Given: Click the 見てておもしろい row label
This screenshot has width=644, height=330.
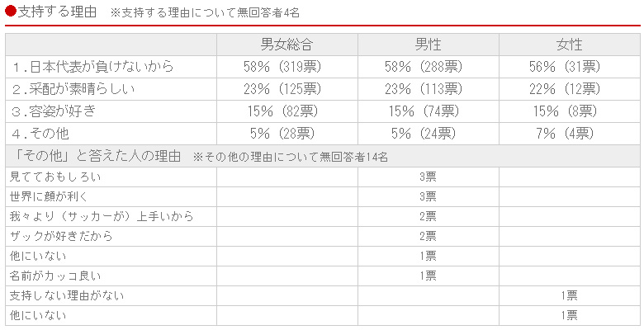Looking at the screenshot, I should (x=55, y=177).
